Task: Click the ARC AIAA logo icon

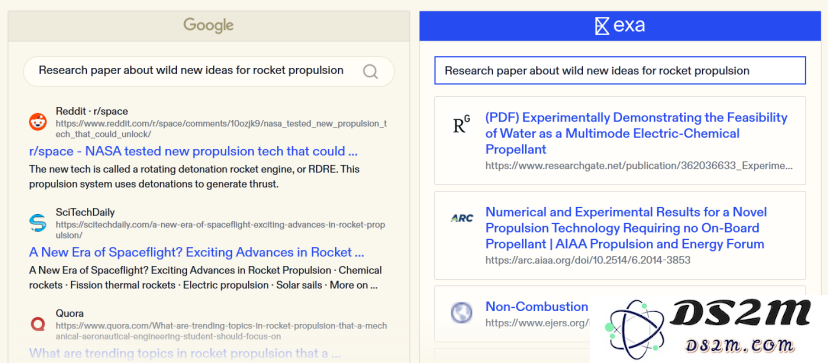Action: (462, 218)
